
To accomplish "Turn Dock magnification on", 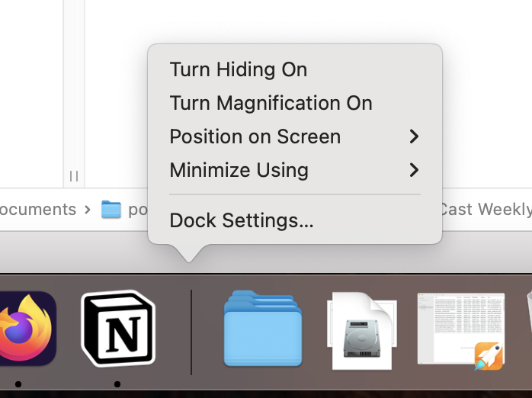I will pos(271,103).
